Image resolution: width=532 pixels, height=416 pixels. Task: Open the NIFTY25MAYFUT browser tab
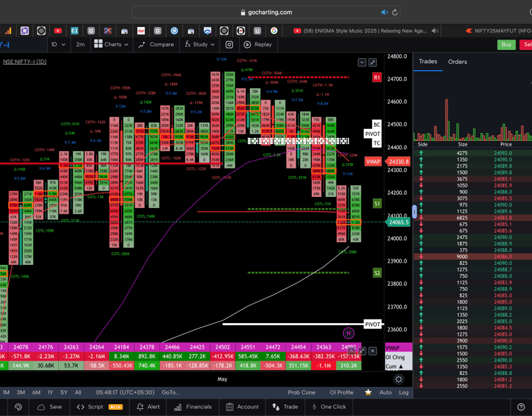coord(499,31)
